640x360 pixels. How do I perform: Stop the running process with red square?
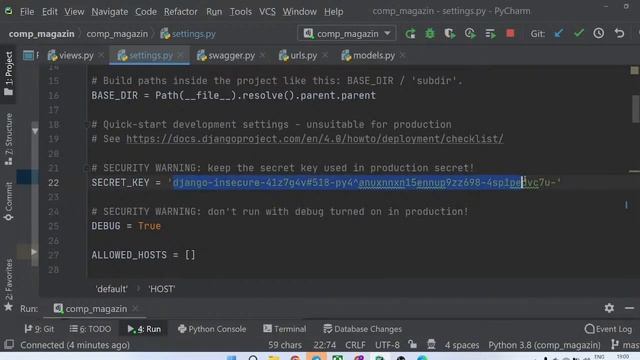(x=510, y=33)
